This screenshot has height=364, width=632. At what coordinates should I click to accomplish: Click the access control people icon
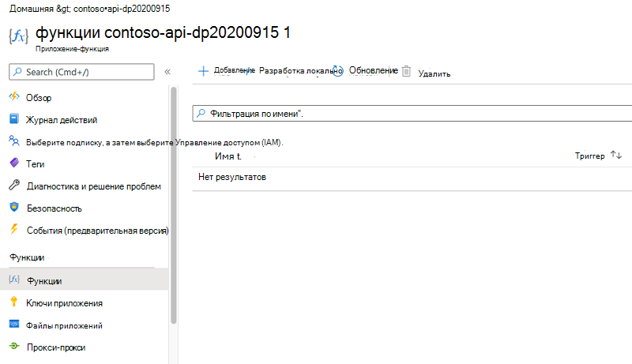[x=14, y=141]
